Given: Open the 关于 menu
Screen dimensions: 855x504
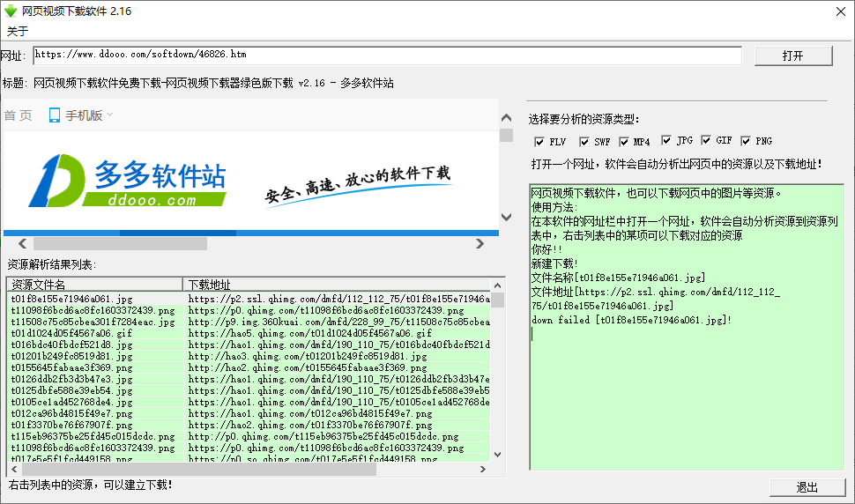Looking at the screenshot, I should (18, 31).
